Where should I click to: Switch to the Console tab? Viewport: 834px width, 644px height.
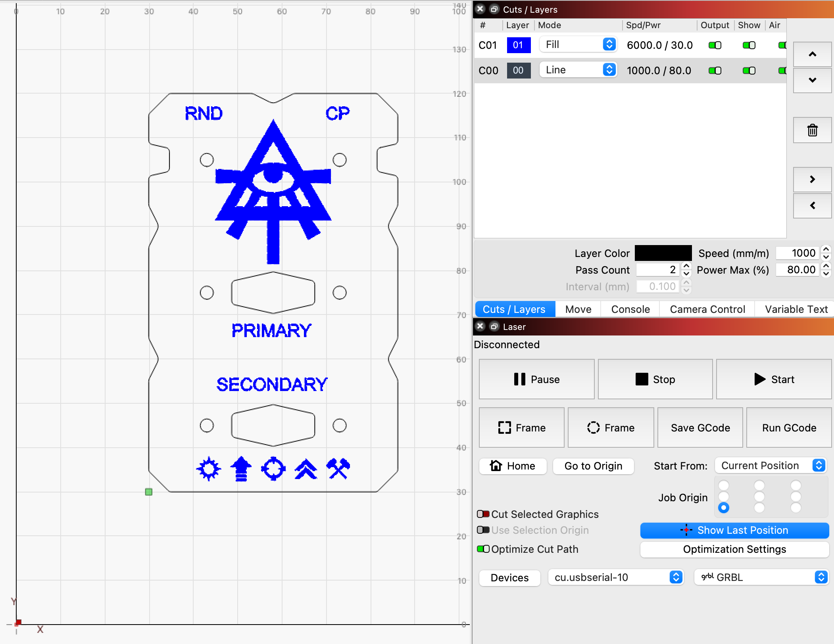(630, 309)
